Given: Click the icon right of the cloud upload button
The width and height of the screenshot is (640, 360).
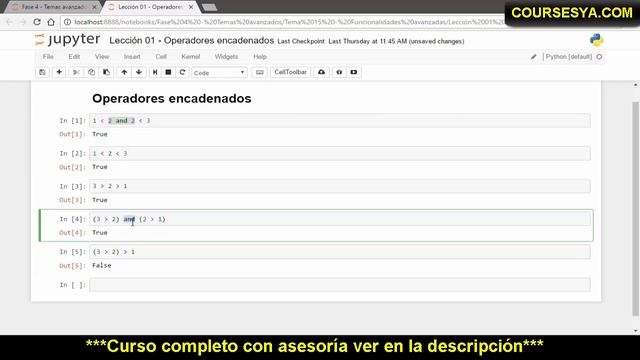Looking at the screenshot, I should click(x=339, y=72).
